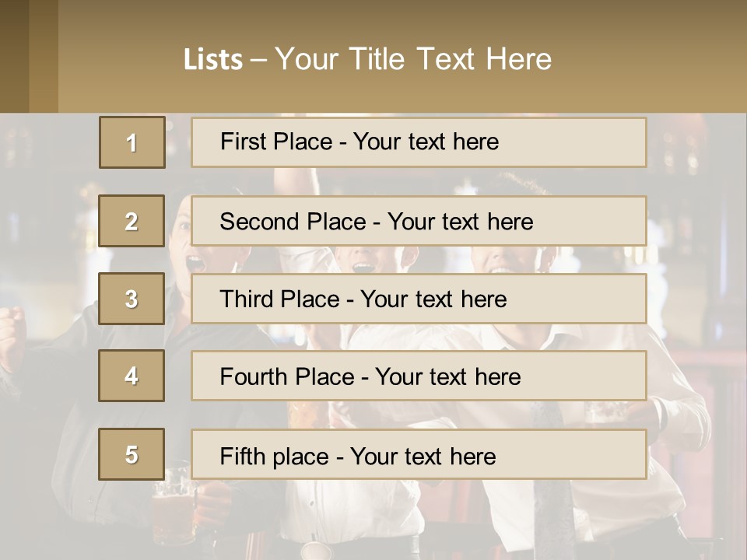The image size is (747, 560).
Task: Click the dark brown square in header corner
Action: click(x=14, y=56)
